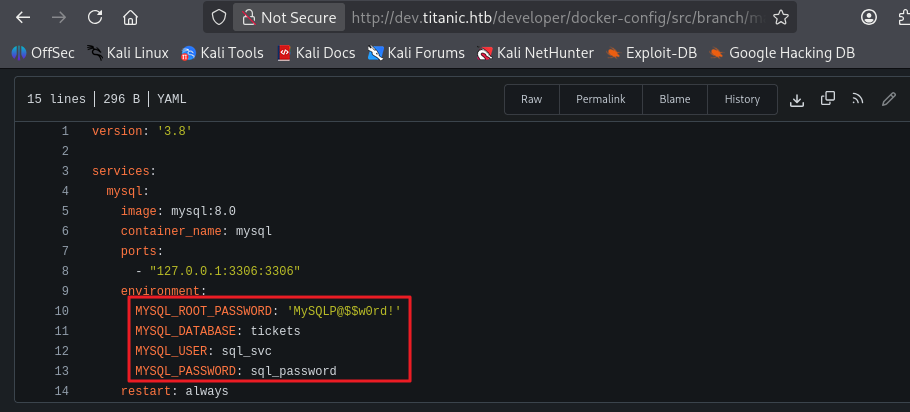The width and height of the screenshot is (910, 412).
Task: Open the Exploit-DB bookmark
Action: (x=652, y=53)
